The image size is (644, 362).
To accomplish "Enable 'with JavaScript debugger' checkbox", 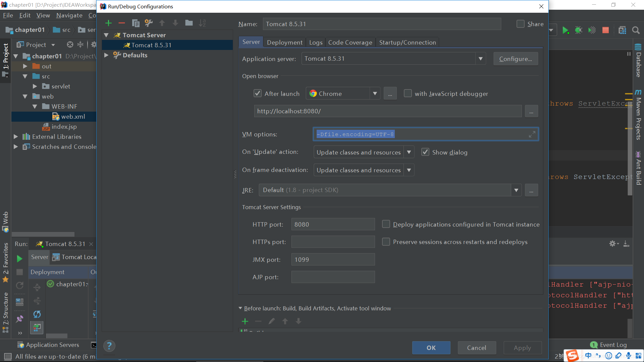I will [x=407, y=93].
